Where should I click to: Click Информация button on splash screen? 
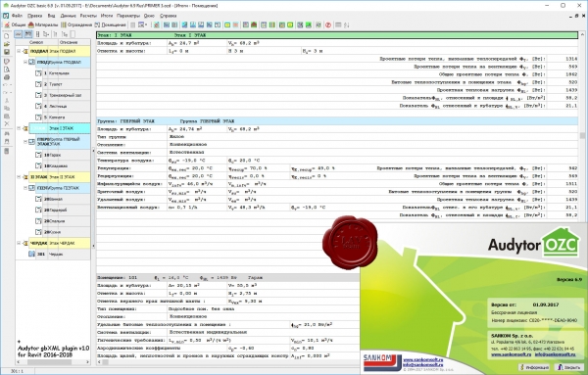(534, 367)
